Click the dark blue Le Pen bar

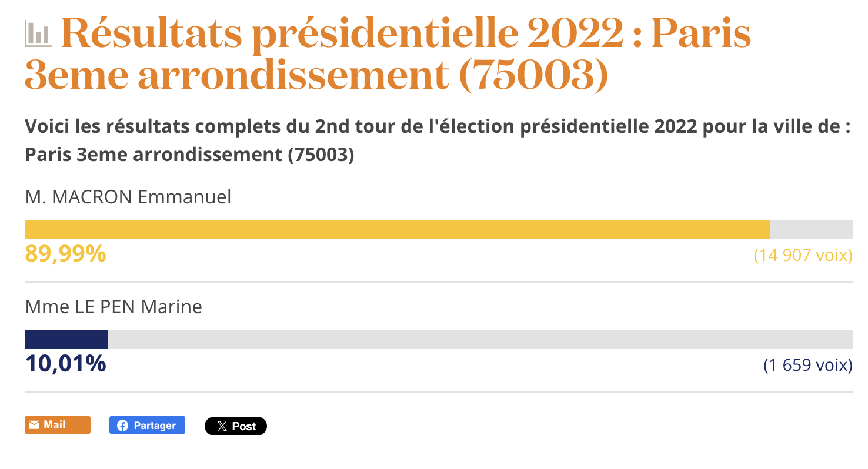(x=66, y=339)
